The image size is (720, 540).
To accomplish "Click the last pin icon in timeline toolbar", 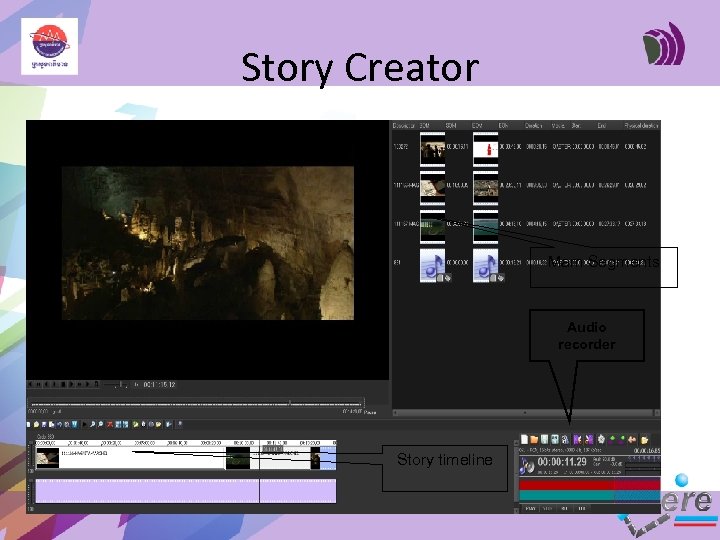I will pyautogui.click(x=180, y=424).
